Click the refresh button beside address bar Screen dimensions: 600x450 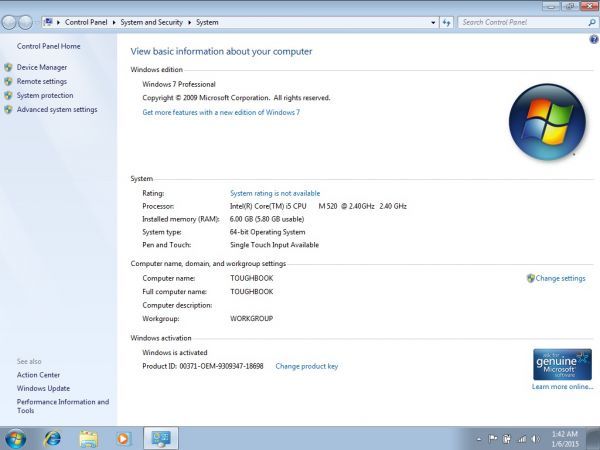pos(446,21)
